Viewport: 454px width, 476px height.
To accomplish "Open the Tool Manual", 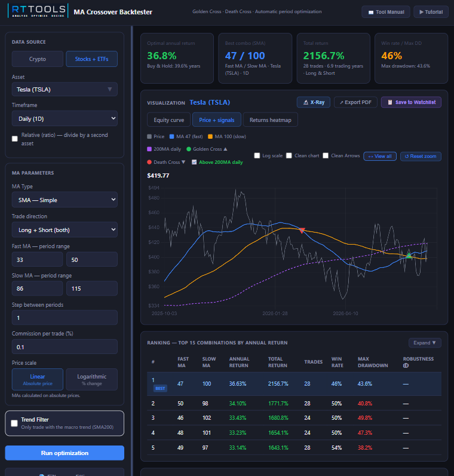I will pos(386,12).
